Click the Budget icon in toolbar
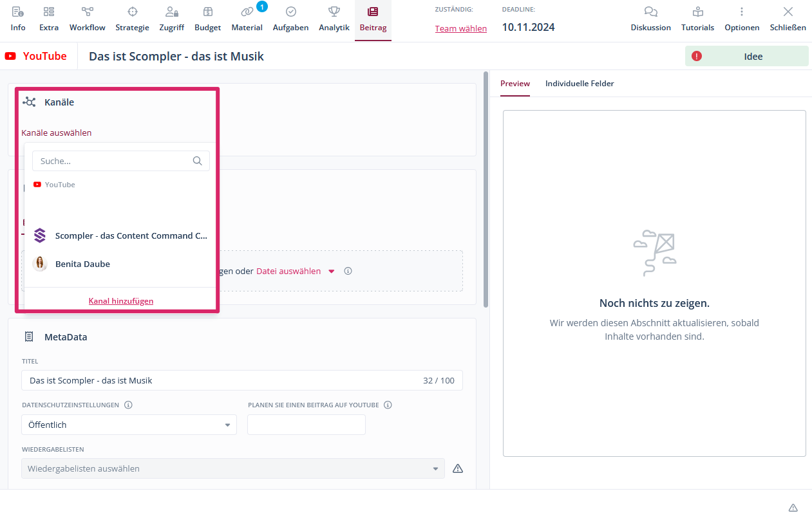The height and width of the screenshot is (516, 812). (207, 12)
